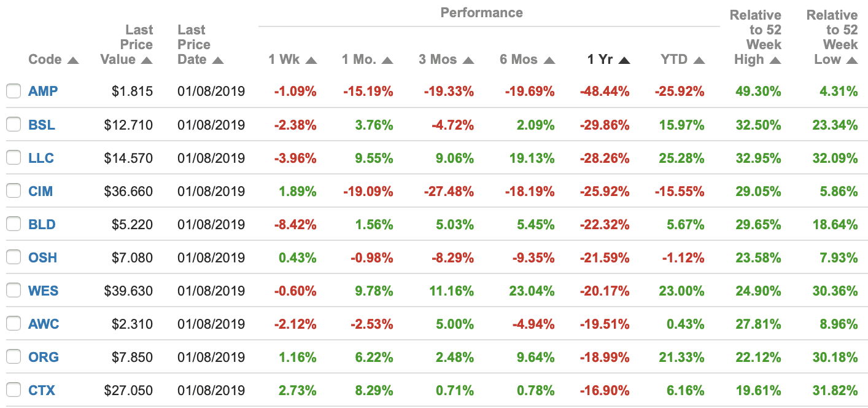
Task: Open the AWC stock code link
Action: pos(44,324)
